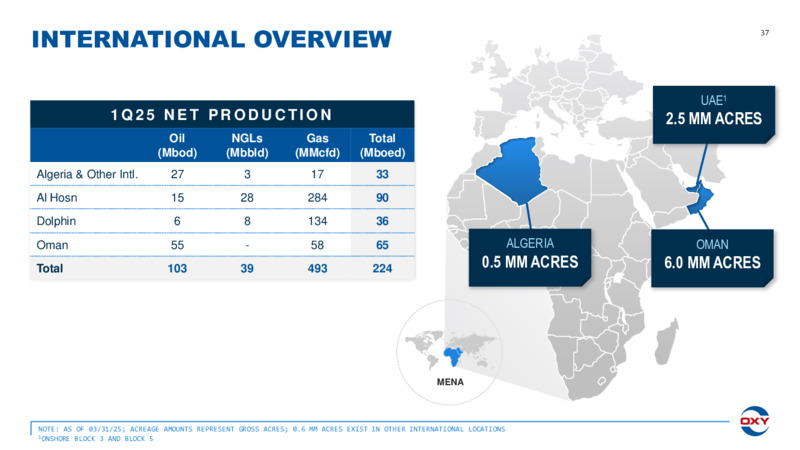Click the acreage NOTE footnote line

tap(271, 429)
